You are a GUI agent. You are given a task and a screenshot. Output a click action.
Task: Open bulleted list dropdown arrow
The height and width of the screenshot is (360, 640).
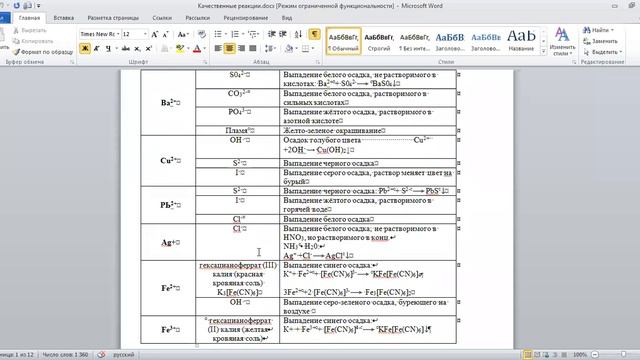[225, 34]
